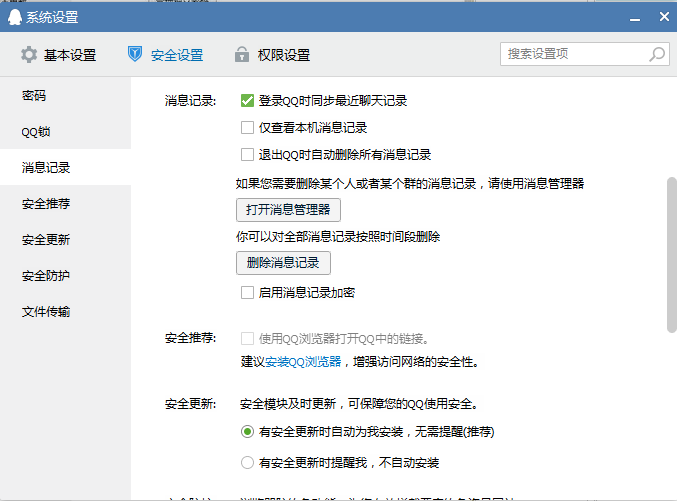Click the 搜索设置项 search field
677x501 pixels.
(x=573, y=54)
